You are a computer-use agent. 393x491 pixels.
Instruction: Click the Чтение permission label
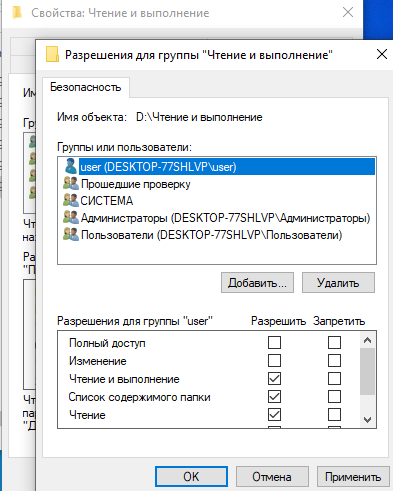click(87, 415)
